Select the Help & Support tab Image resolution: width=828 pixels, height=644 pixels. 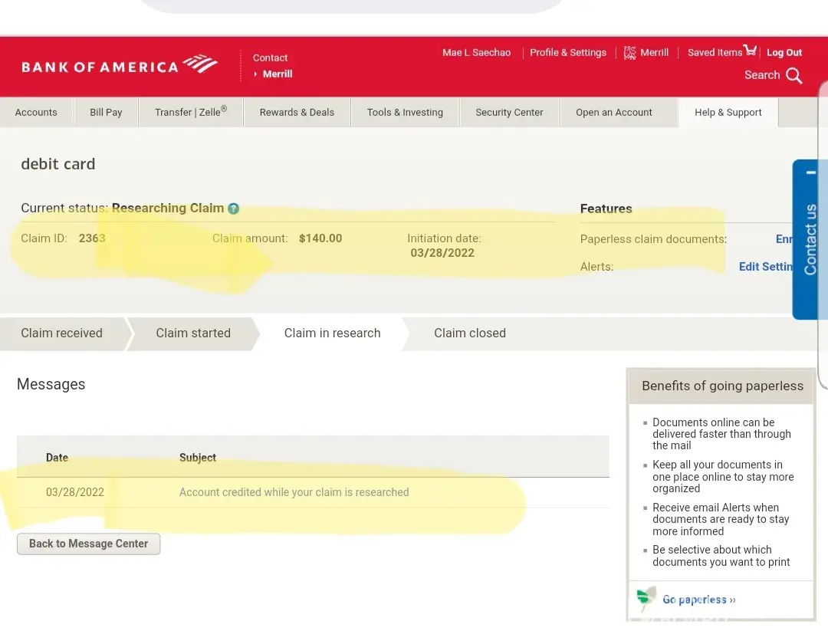(x=728, y=113)
